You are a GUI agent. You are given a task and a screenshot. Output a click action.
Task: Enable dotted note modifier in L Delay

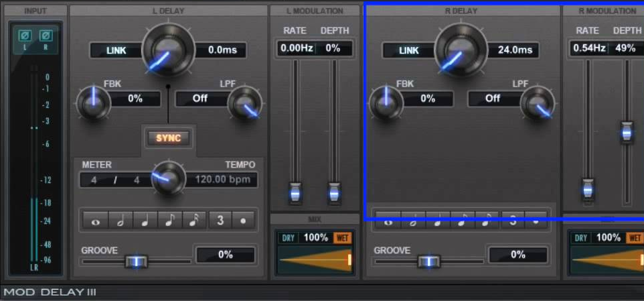[x=243, y=220]
